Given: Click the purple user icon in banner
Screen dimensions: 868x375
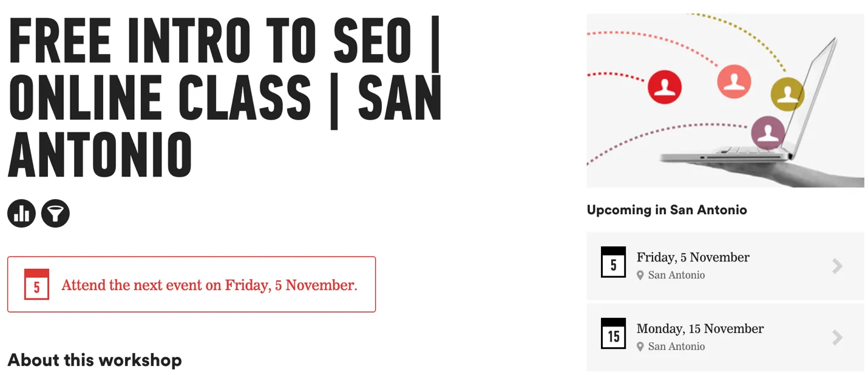Looking at the screenshot, I should point(768,133).
